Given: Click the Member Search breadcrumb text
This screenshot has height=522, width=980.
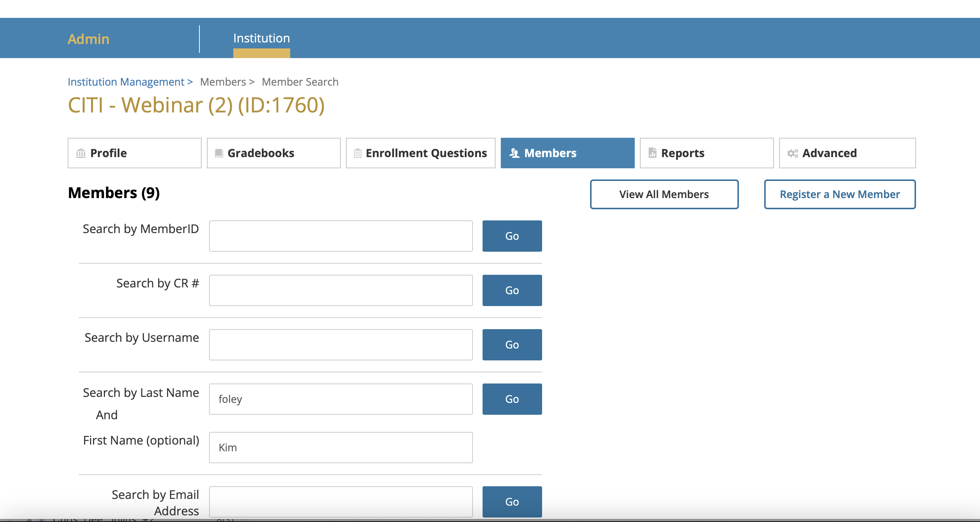Looking at the screenshot, I should point(300,82).
